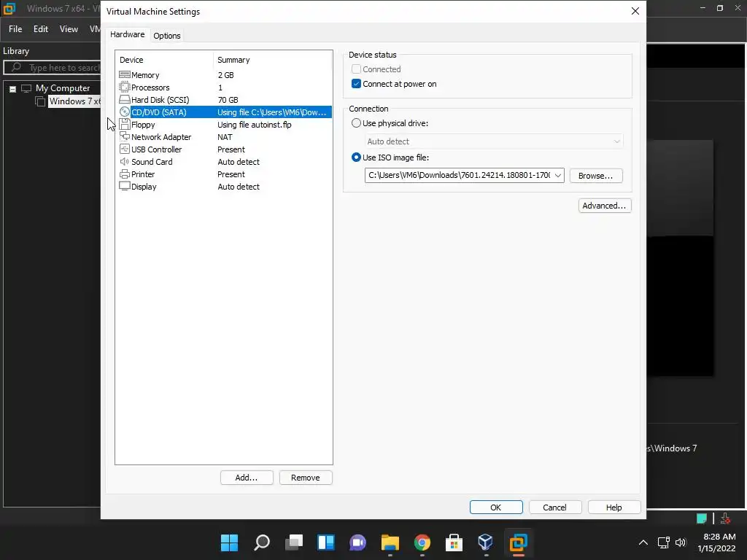Click the Windows 7 x64 VM icon in Library

(x=41, y=101)
